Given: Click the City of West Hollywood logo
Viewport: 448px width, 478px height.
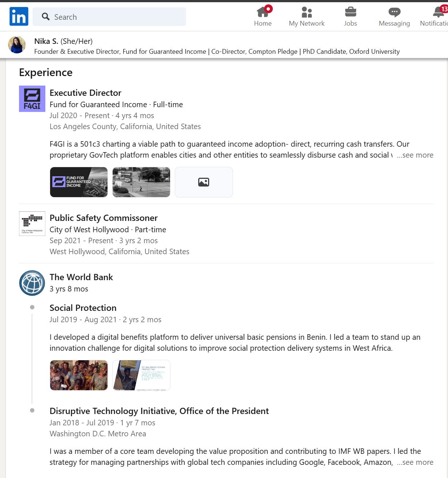Looking at the screenshot, I should [32, 224].
